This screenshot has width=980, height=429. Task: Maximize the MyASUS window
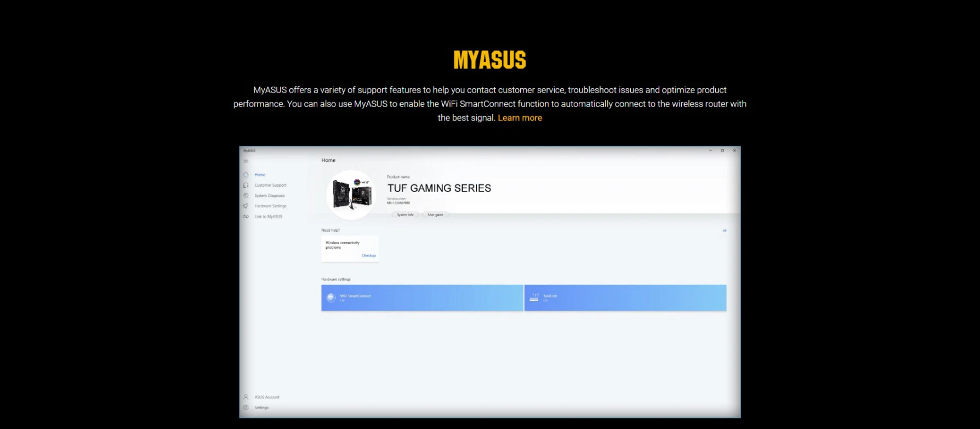722,151
